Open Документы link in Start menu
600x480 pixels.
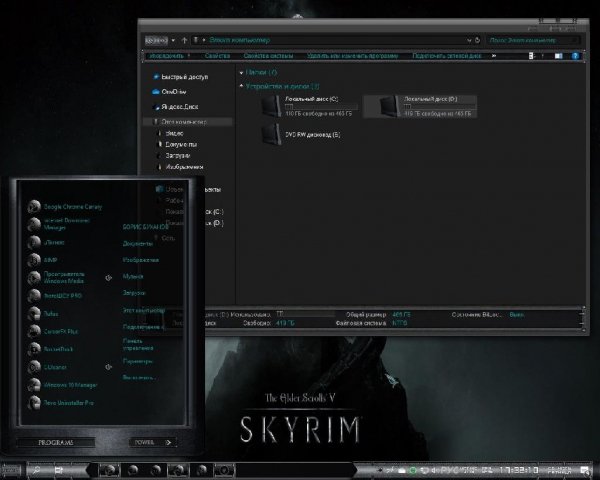(x=138, y=243)
